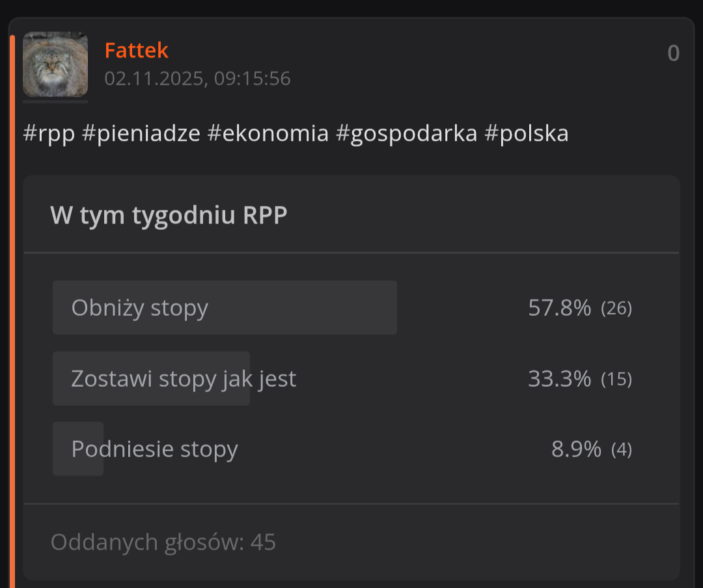Viewport: 703px width, 588px height.
Task: Select the 8.9% result figure
Action: pyautogui.click(x=575, y=449)
